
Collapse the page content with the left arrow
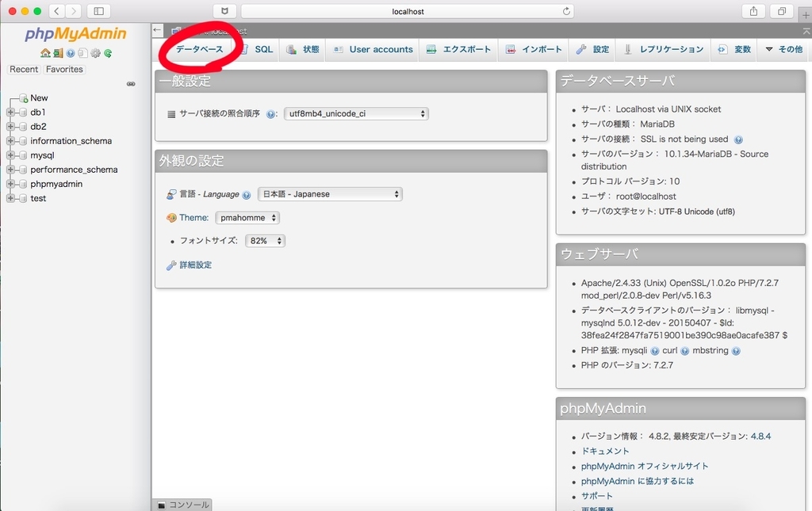coord(155,29)
